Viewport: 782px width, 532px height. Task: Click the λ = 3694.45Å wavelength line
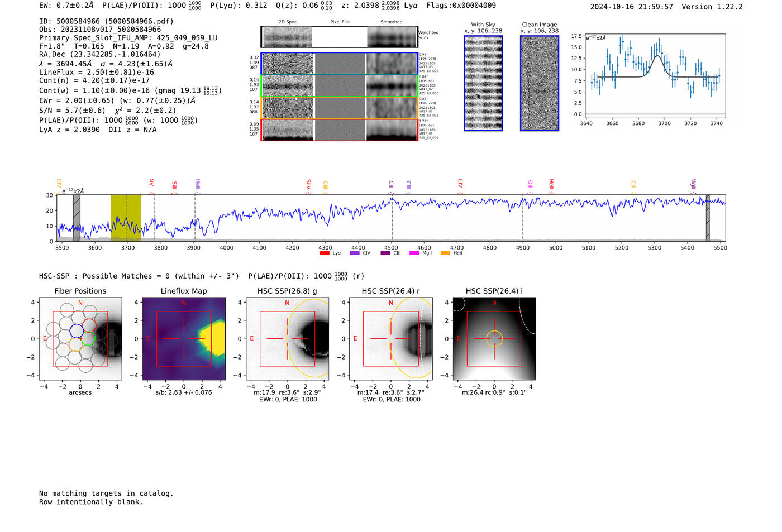(106, 64)
